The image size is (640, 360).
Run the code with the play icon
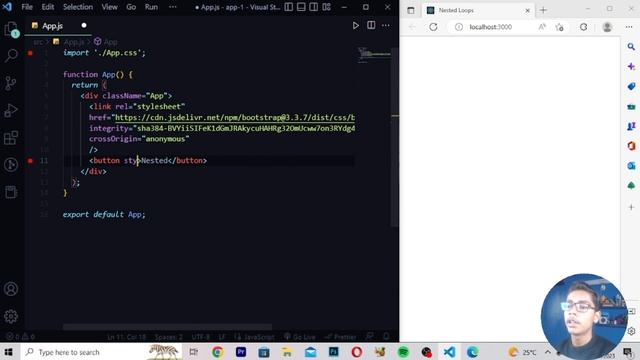pyautogui.click(x=356, y=25)
